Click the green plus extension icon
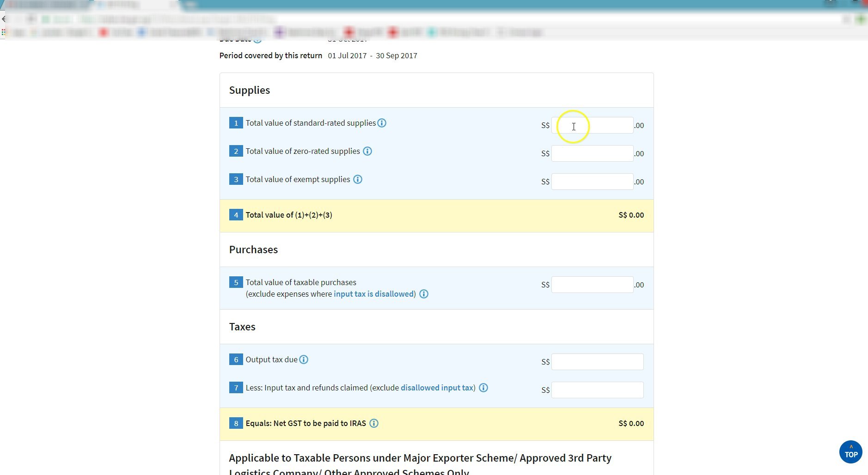 coord(861,19)
